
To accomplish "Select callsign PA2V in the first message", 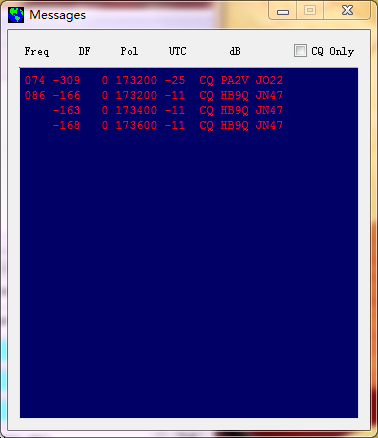I will pos(234,80).
